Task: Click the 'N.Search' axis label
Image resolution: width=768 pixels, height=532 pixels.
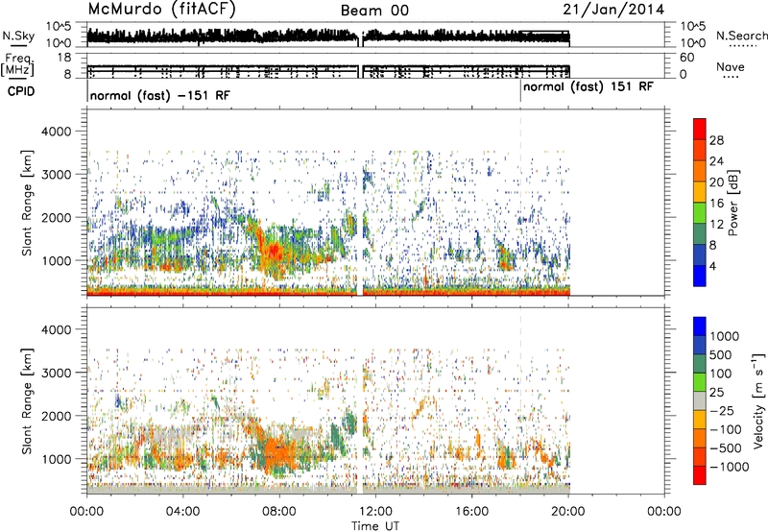Action: 741,36
